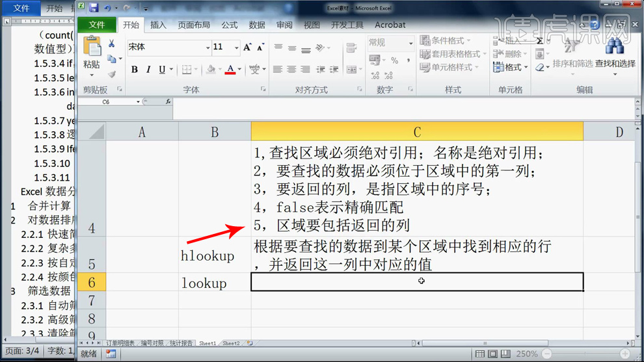Open the 条件格式 dropdown
The width and height of the screenshot is (644, 362).
coord(445,41)
